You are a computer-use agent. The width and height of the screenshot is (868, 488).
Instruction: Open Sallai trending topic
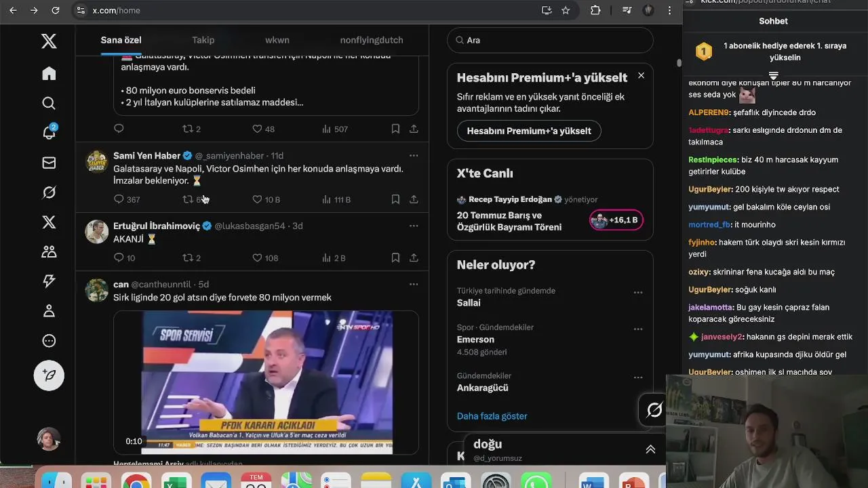click(469, 303)
